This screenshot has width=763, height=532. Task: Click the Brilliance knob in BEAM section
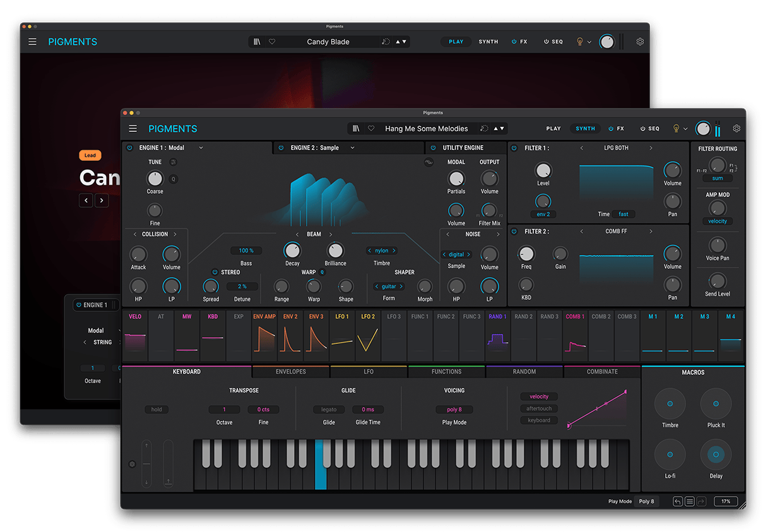[x=335, y=251]
